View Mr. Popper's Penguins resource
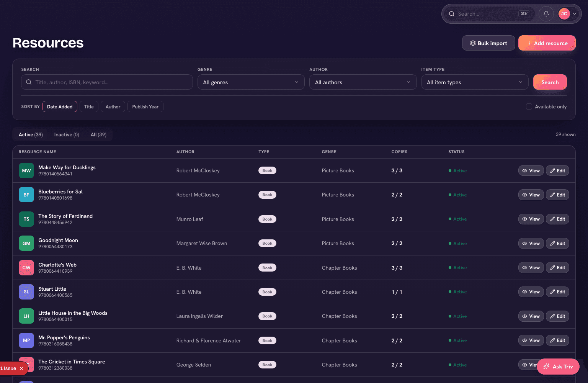This screenshot has width=588, height=383. pyautogui.click(x=531, y=340)
